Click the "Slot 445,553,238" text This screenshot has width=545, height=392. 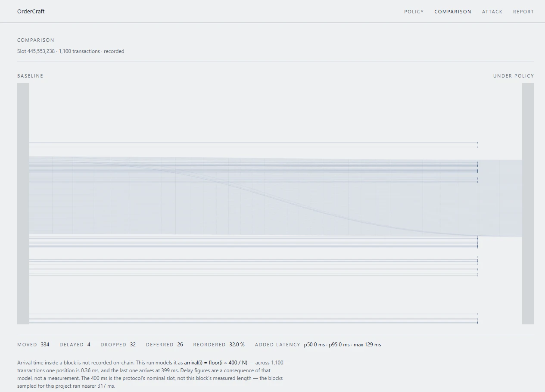(36, 51)
